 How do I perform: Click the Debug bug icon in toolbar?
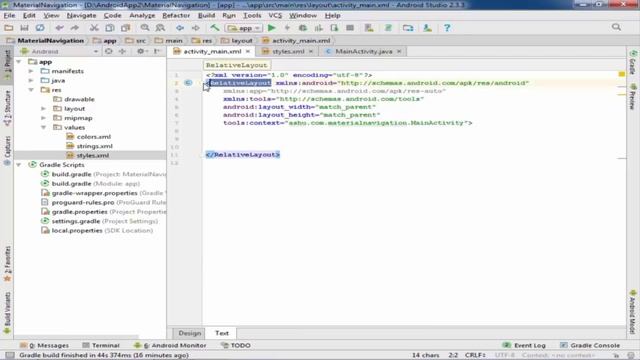pyautogui.click(x=303, y=28)
